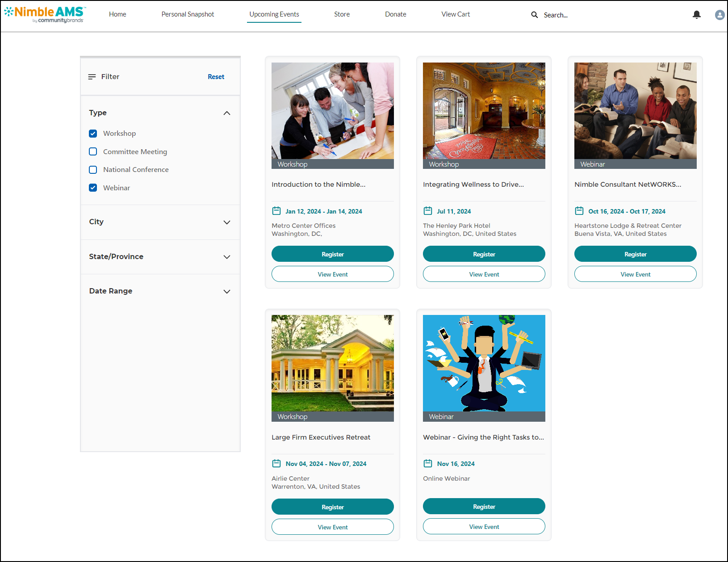
Task: Check the National Conference filter
Action: (93, 170)
